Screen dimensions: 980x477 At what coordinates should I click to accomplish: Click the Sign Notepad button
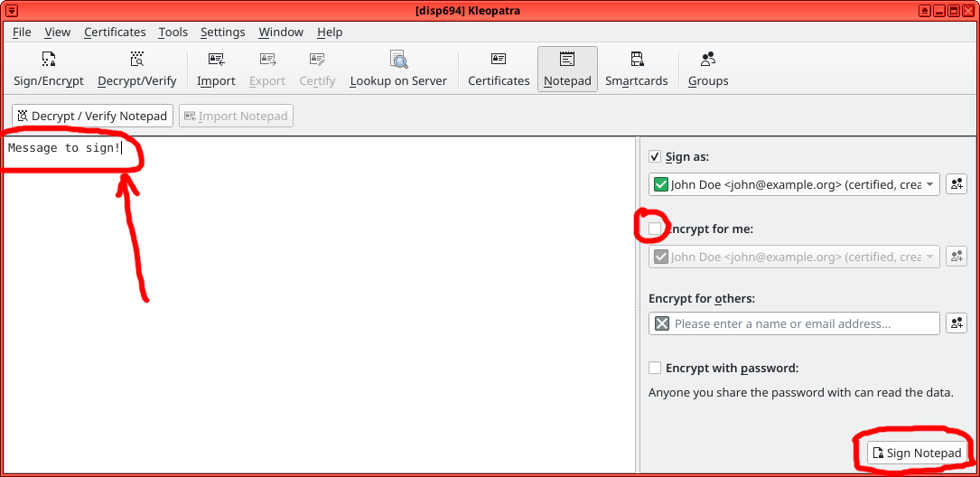coord(918,453)
